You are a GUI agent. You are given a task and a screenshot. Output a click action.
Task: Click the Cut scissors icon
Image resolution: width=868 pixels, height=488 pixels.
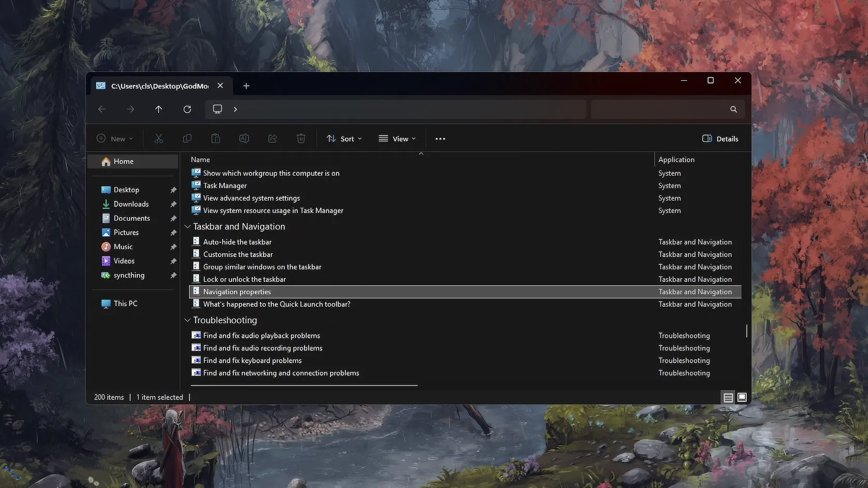coord(158,139)
